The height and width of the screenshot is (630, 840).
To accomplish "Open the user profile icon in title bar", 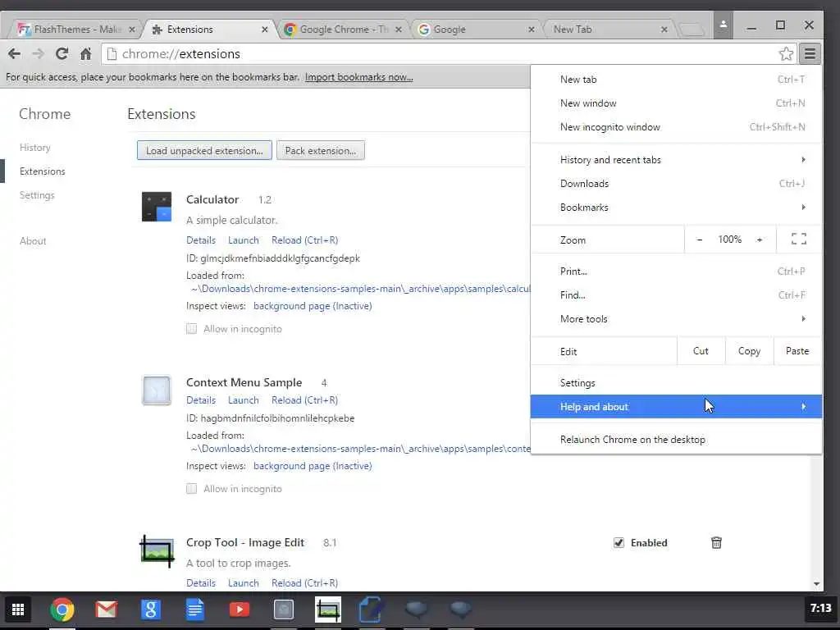I will (x=723, y=25).
